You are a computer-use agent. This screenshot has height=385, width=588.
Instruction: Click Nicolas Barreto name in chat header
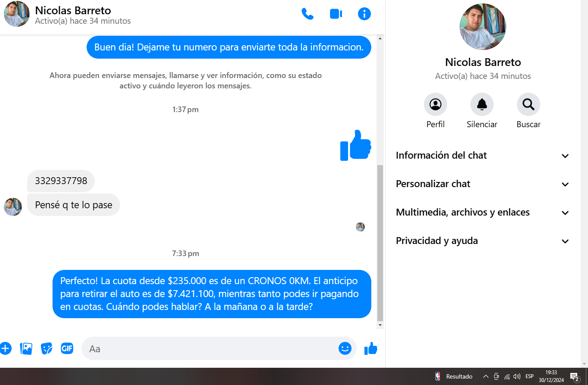pos(73,10)
